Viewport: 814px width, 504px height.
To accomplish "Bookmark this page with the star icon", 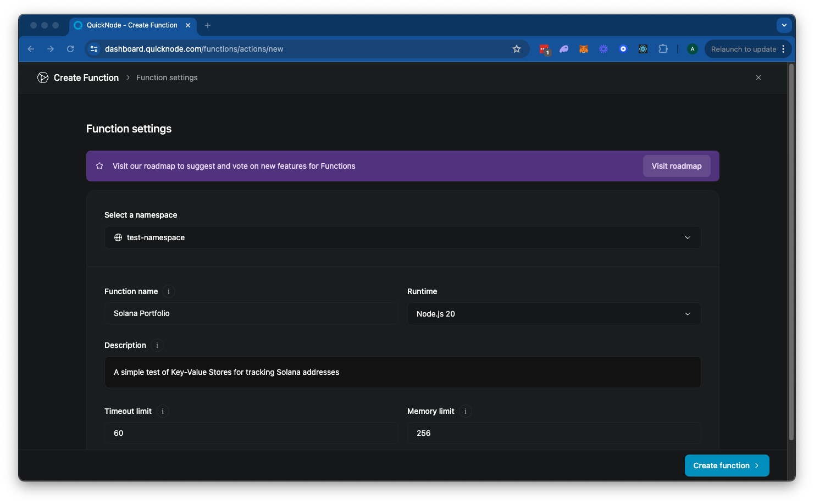I will (517, 49).
